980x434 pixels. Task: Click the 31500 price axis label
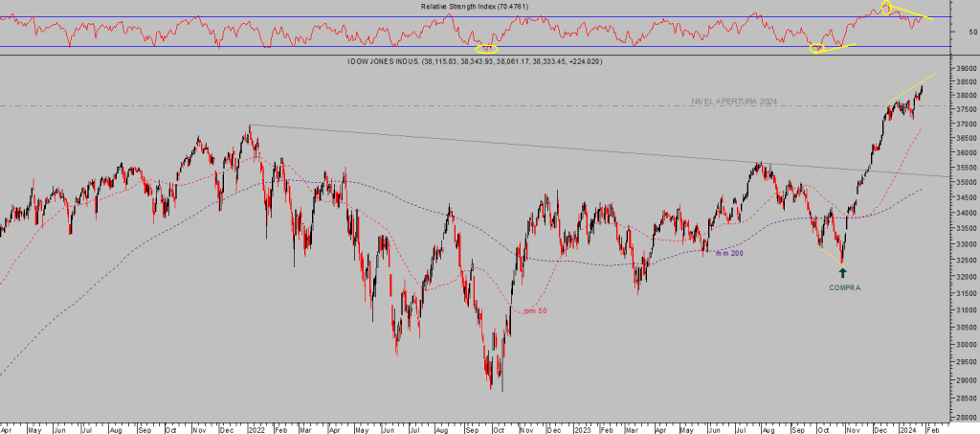coord(966,293)
